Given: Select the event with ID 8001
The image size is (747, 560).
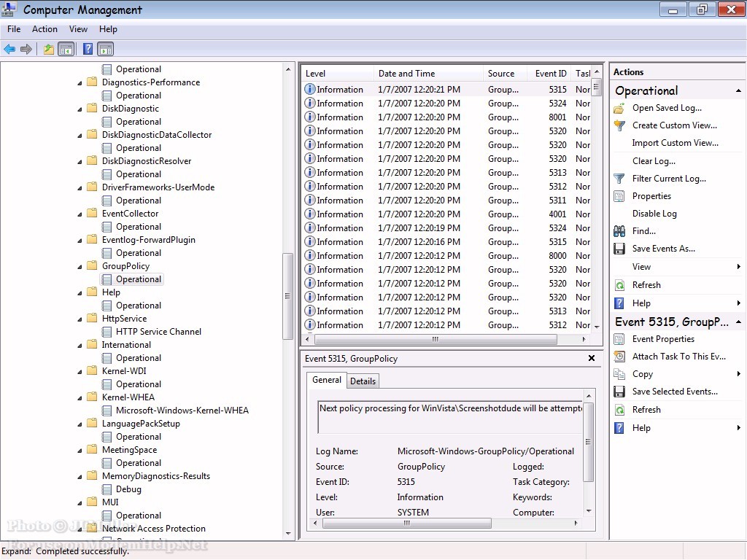Looking at the screenshot, I should pos(446,117).
